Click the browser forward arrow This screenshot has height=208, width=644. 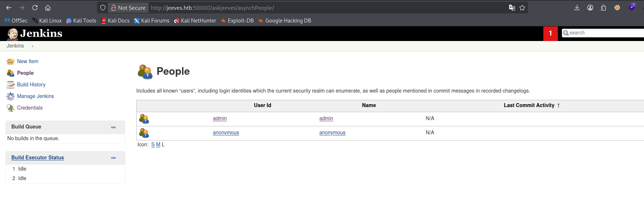(22, 8)
